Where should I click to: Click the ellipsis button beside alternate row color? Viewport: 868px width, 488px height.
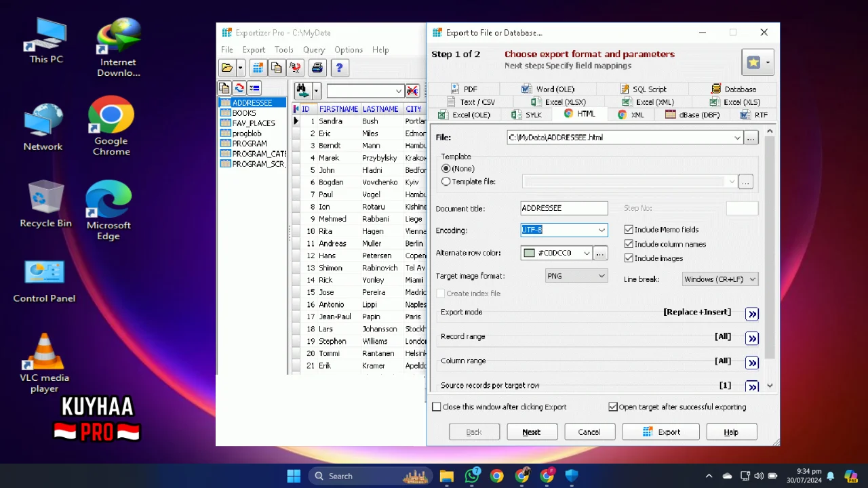coord(600,253)
